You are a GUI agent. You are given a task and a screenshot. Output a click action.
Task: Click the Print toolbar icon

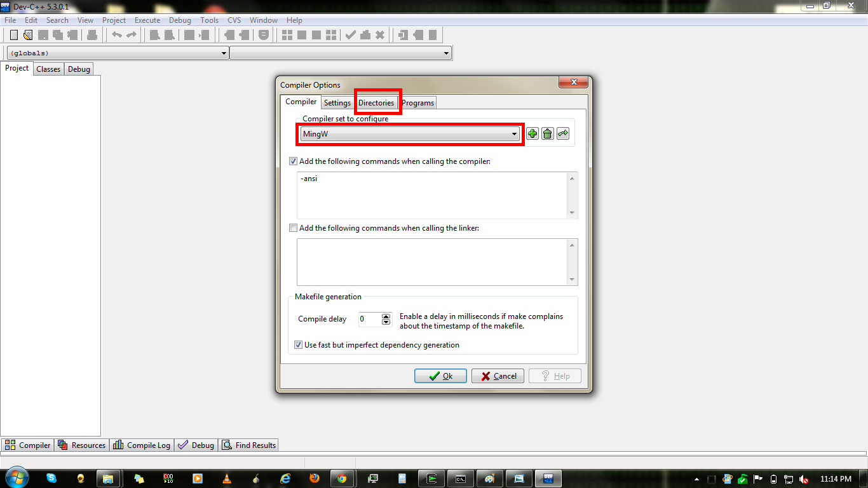click(x=92, y=35)
